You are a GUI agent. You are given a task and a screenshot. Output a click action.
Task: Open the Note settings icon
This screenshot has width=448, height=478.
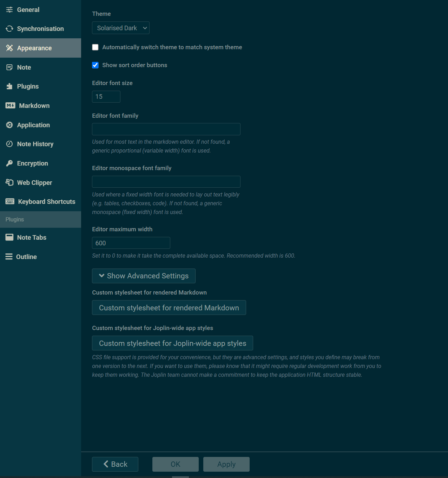coord(9,67)
